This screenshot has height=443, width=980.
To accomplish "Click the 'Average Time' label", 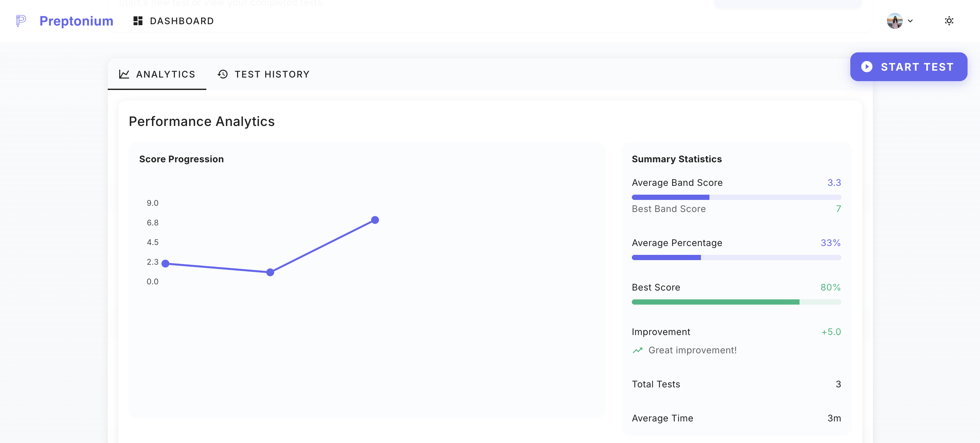I will click(x=662, y=418).
